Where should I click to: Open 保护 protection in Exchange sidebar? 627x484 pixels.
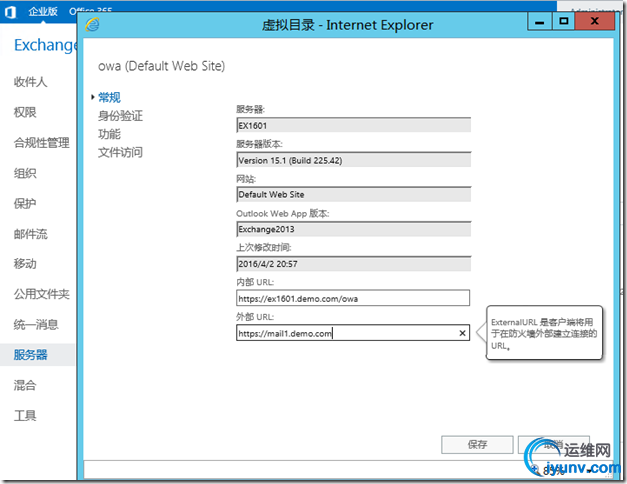point(25,204)
